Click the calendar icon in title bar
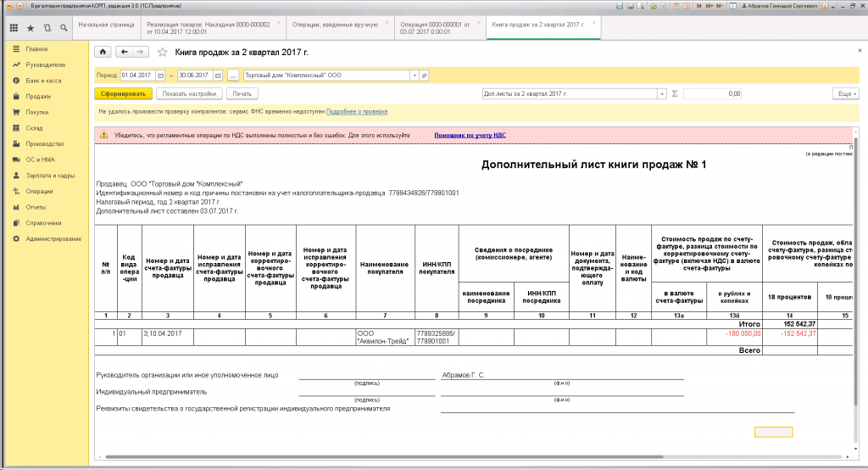Image resolution: width=868 pixels, height=470 pixels. pyautogui.click(x=687, y=6)
